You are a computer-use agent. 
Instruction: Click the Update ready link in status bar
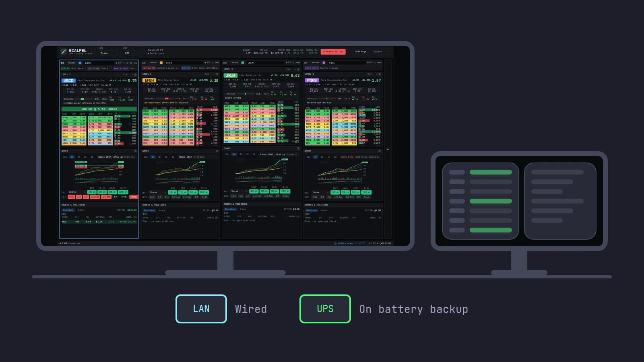point(349,243)
